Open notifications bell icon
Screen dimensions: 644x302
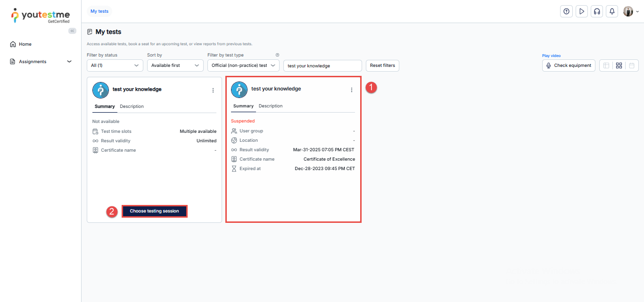click(612, 11)
